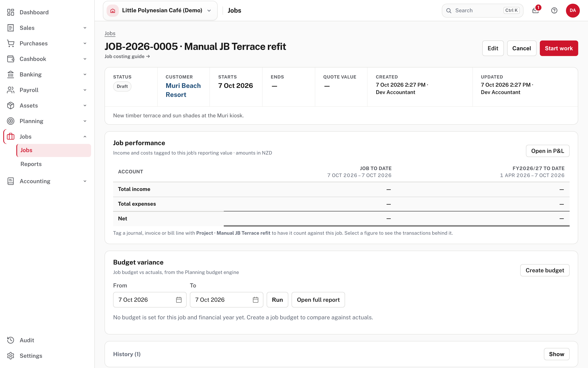588x368 pixels.
Task: Expand the Purchases menu chevron
Action: pyautogui.click(x=85, y=43)
